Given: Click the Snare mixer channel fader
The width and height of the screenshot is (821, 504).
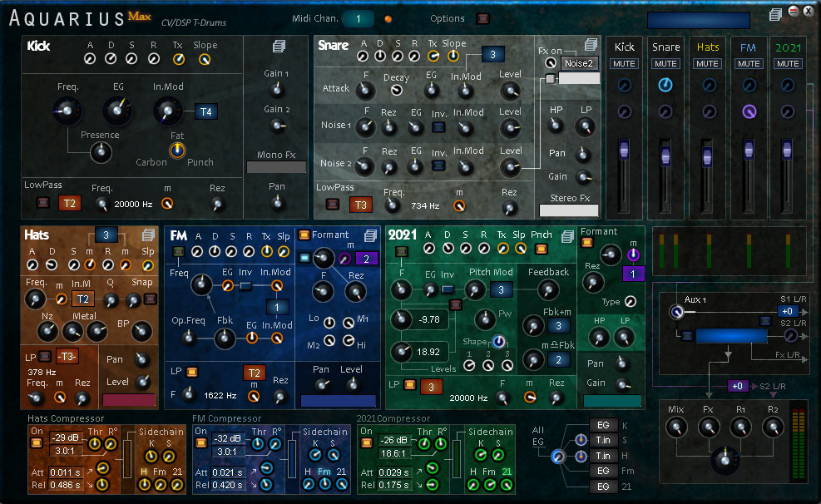Looking at the screenshot, I should coord(665,156).
